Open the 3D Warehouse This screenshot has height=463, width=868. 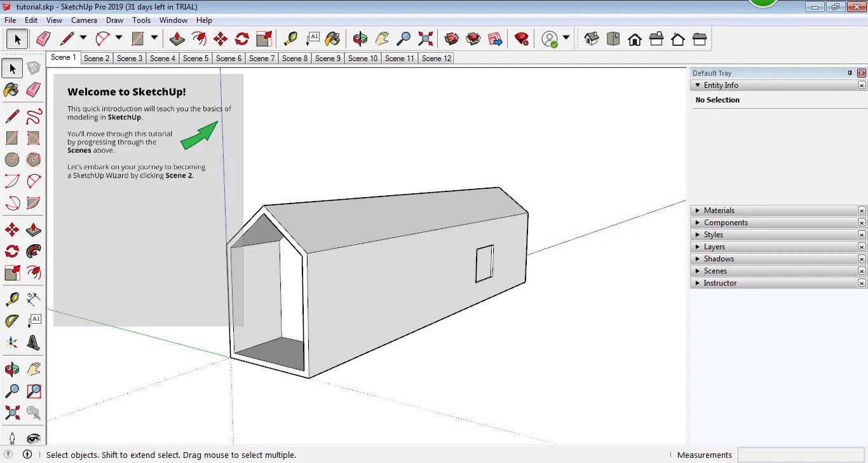452,39
